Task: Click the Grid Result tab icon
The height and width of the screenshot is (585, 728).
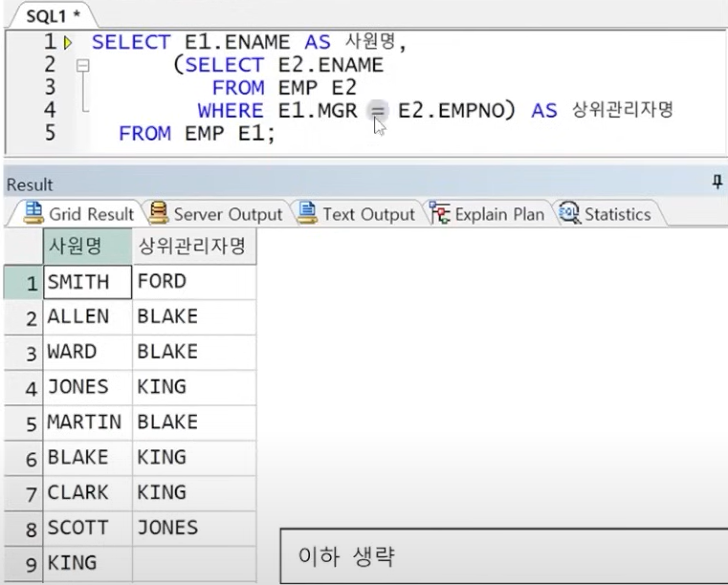Action: 33,213
